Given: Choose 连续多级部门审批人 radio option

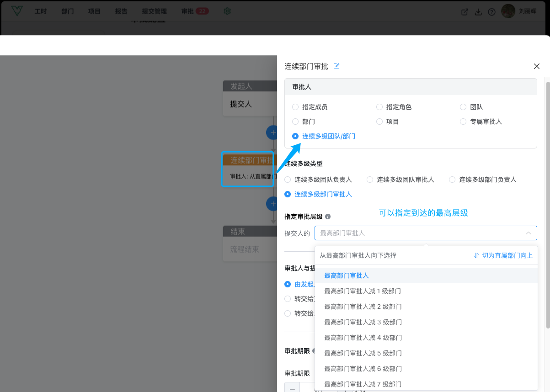Looking at the screenshot, I should [x=318, y=194].
